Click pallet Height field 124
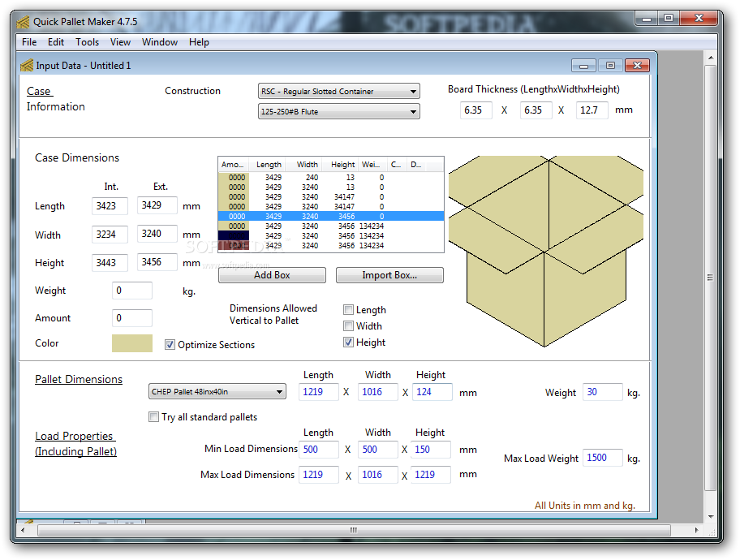The width and height of the screenshot is (740, 560). [x=432, y=392]
